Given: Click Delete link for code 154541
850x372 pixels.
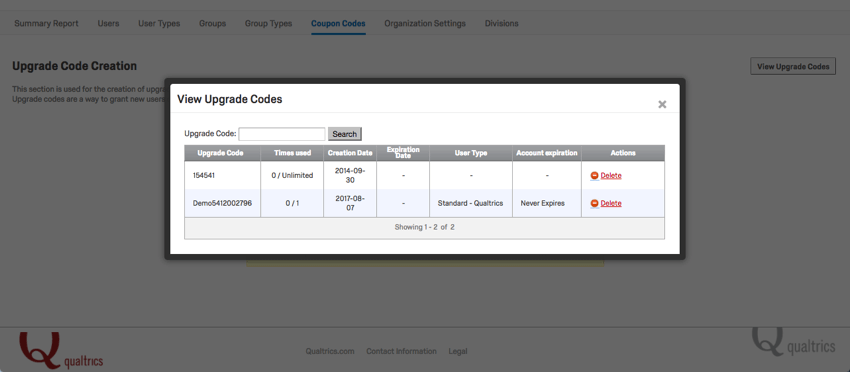Looking at the screenshot, I should pyautogui.click(x=611, y=176).
